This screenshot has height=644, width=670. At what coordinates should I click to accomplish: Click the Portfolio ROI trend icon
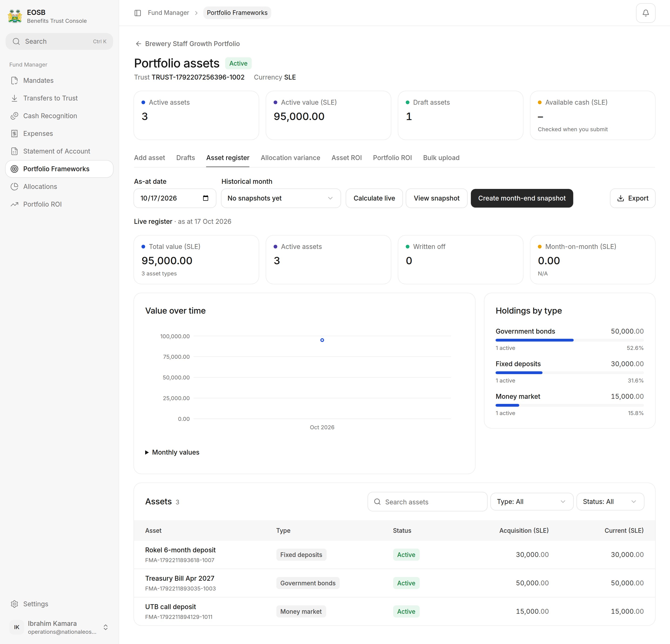point(14,205)
